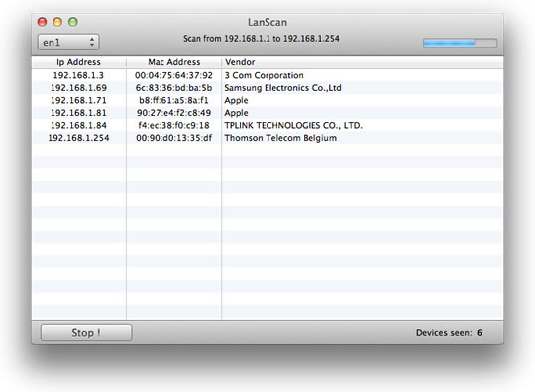This screenshot has width=535, height=392.
Task: Click the LanScan window title
Action: (x=267, y=22)
